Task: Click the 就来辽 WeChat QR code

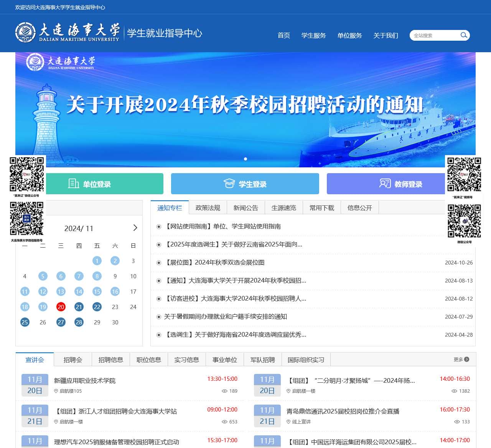Action: pyautogui.click(x=27, y=174)
